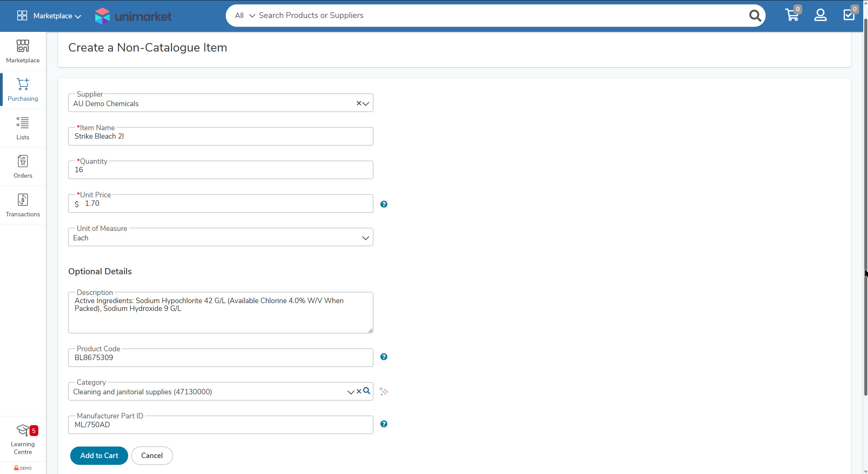Expand the Supplier dropdown
This screenshot has width=868, height=474.
(366, 104)
